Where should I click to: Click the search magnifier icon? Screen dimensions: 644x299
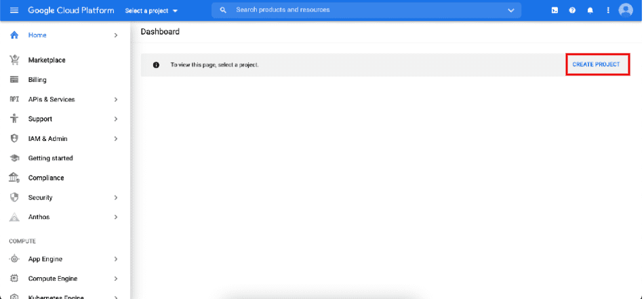(223, 10)
